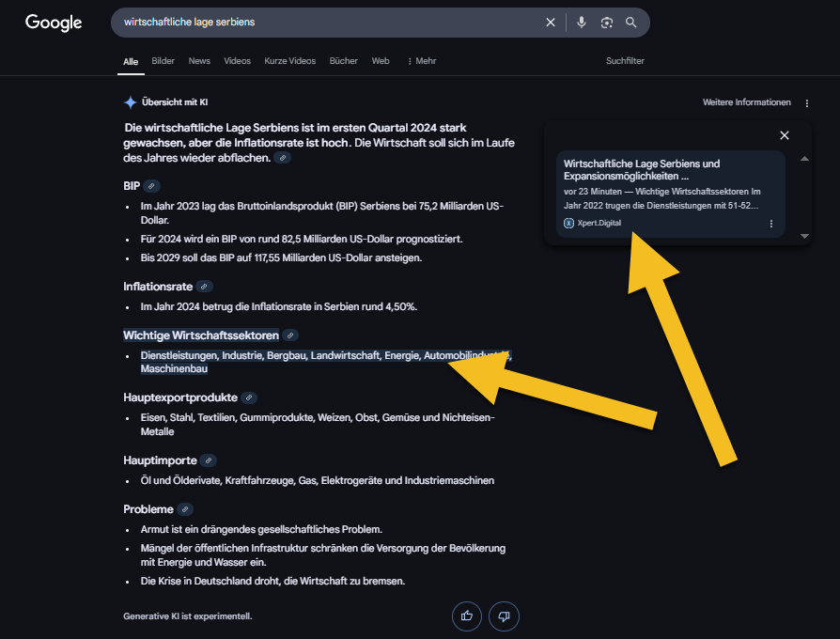Switch to the News tab
The image size is (840, 639).
(199, 61)
